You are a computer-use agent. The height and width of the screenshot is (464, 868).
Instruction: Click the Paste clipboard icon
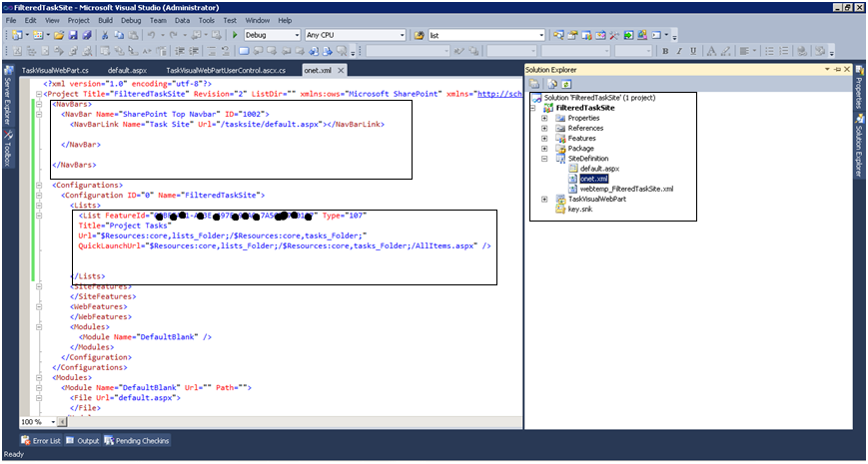[x=132, y=35]
